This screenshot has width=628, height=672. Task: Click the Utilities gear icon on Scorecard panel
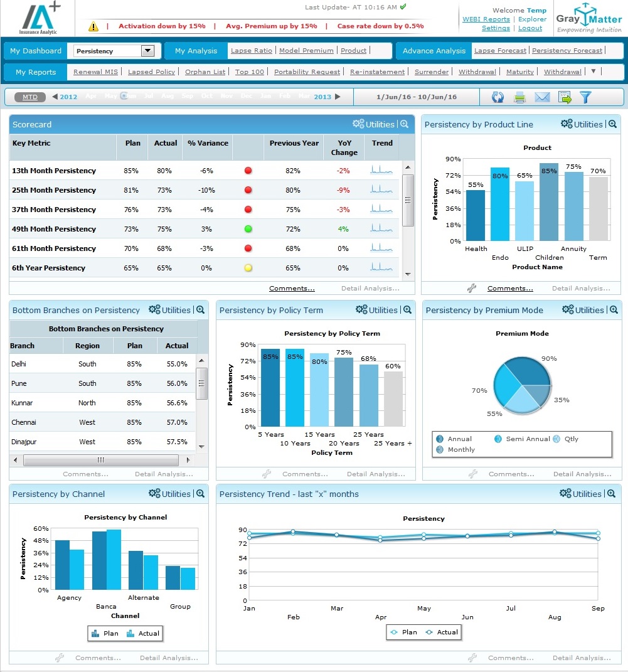358,124
